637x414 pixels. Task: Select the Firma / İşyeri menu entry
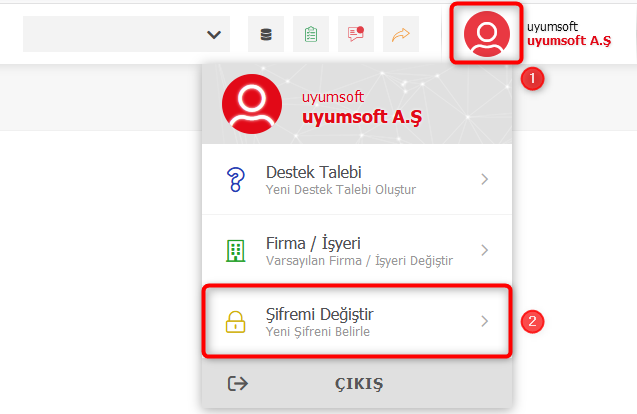pyautogui.click(x=340, y=250)
